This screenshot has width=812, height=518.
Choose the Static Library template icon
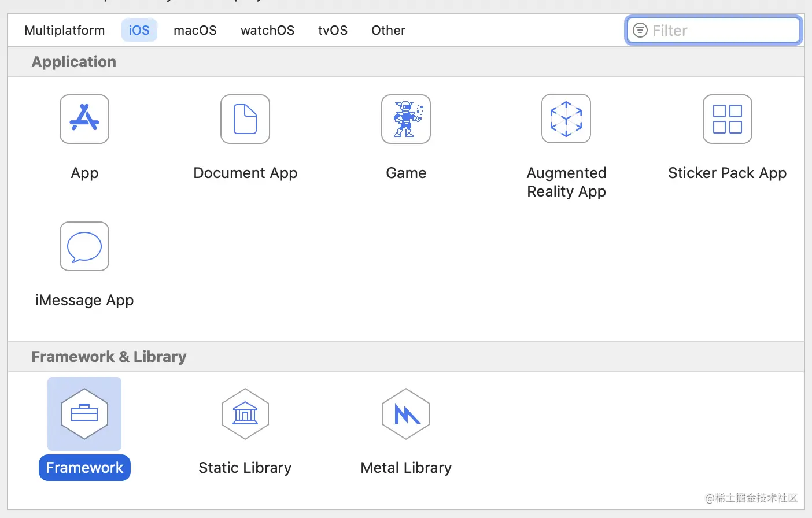click(x=245, y=414)
